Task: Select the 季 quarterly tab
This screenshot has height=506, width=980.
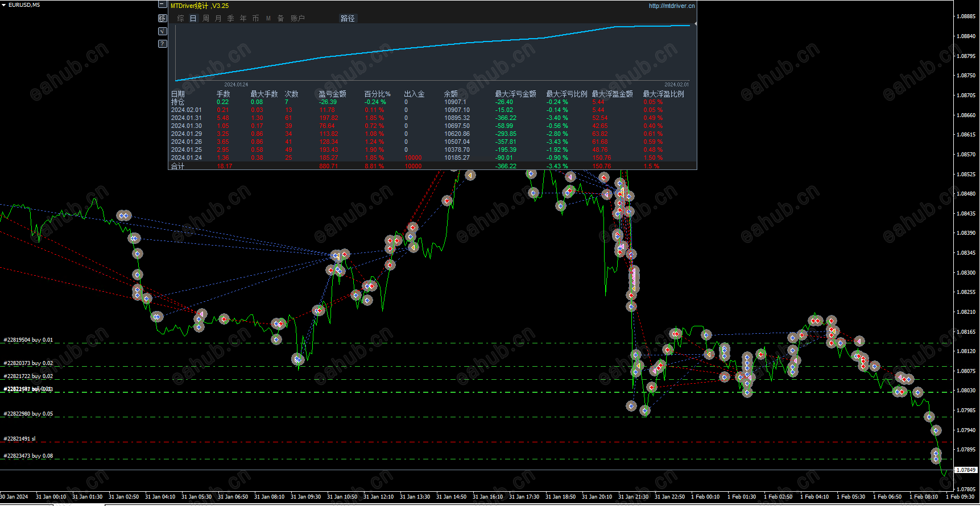Action: 231,18
